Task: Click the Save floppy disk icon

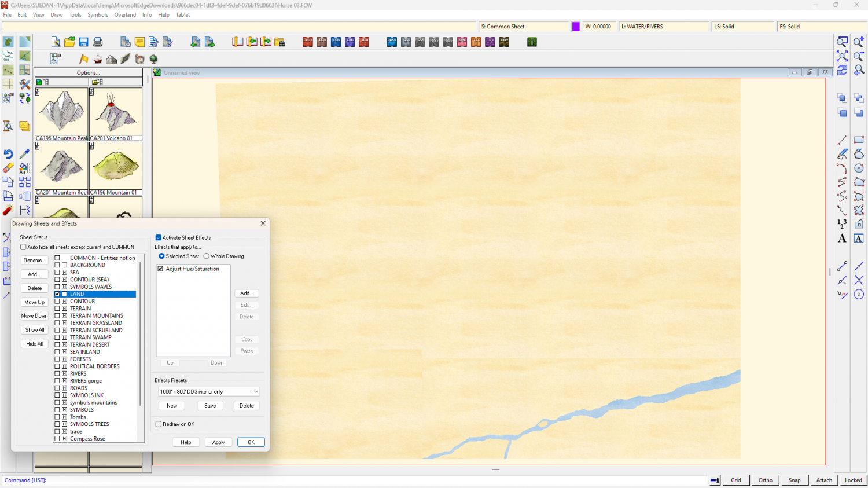Action: [x=83, y=42]
